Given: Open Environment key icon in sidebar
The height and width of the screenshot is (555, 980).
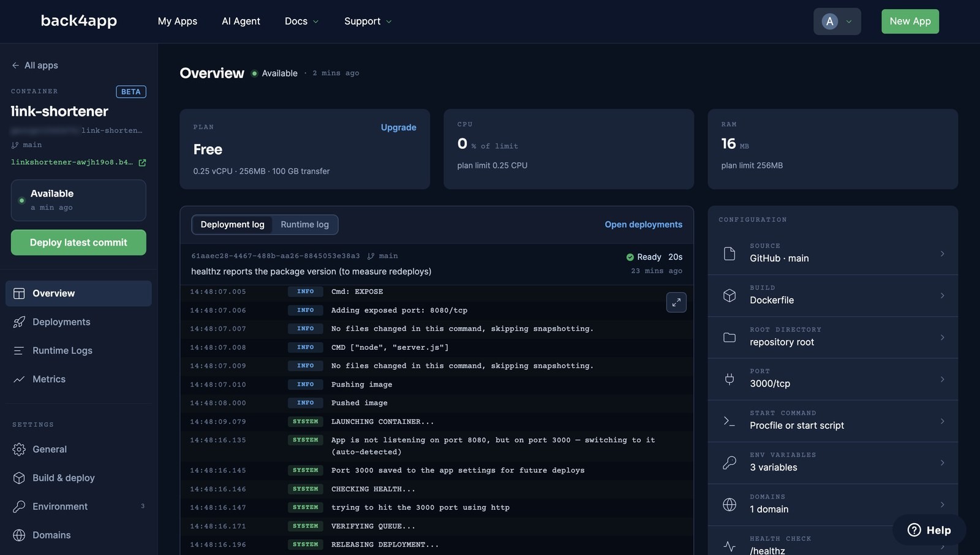Looking at the screenshot, I should click(19, 507).
